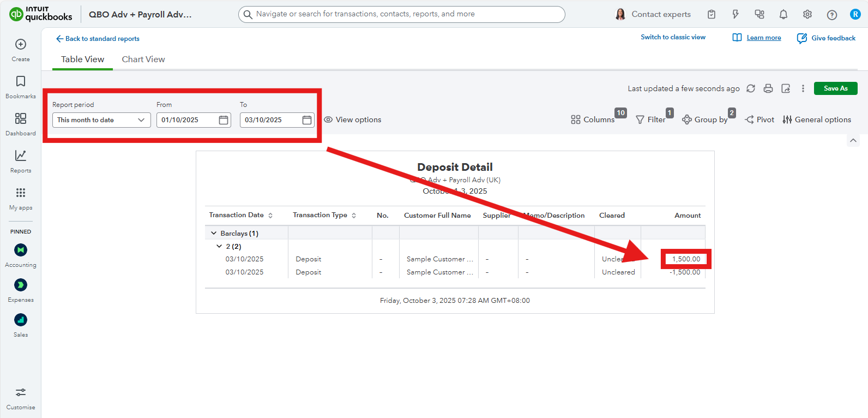
Task: Click the Save As button
Action: (x=835, y=88)
